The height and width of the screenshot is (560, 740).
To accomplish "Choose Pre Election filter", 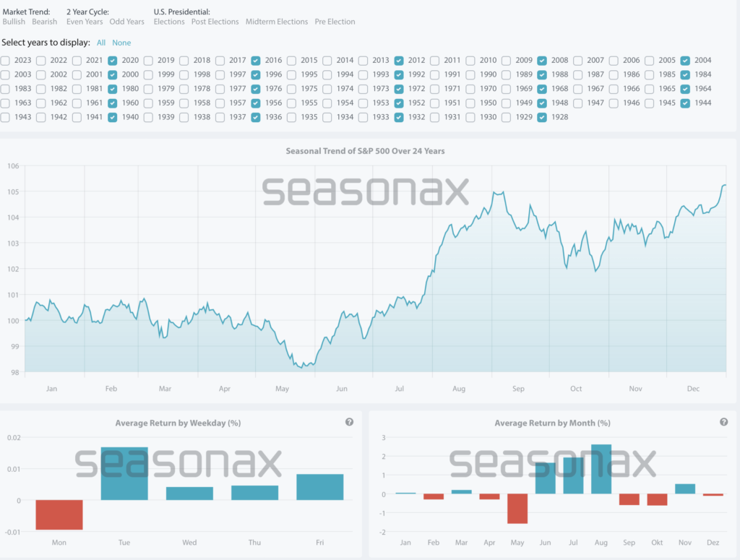I will tap(335, 22).
